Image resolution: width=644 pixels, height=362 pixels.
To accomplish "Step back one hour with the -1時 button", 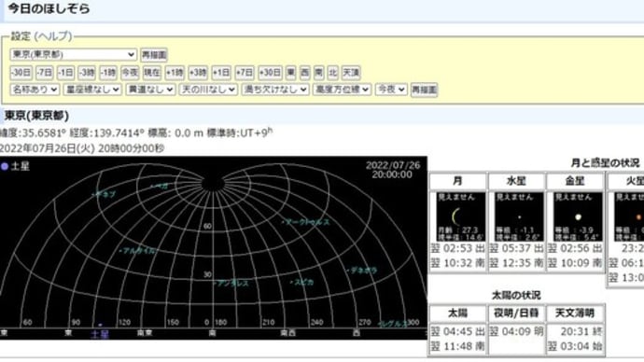I will click(108, 73).
